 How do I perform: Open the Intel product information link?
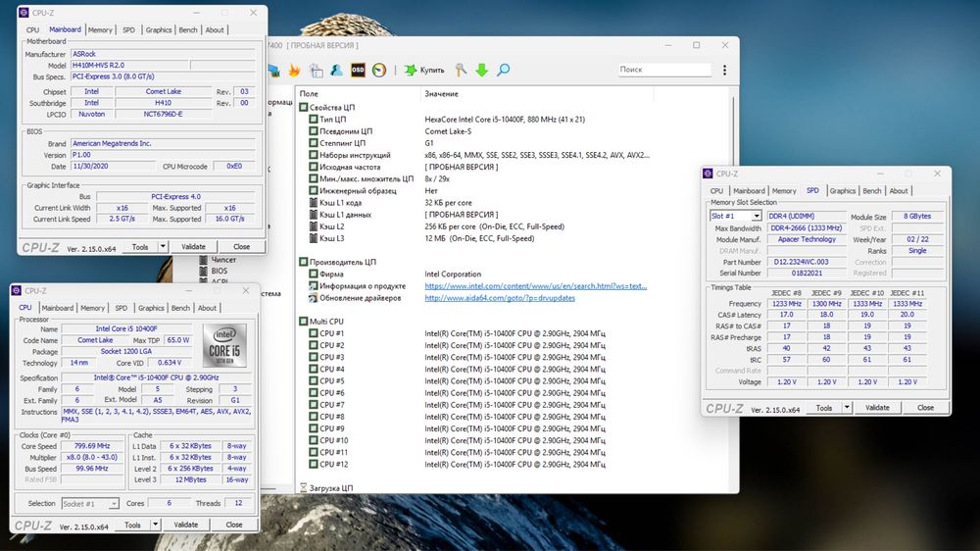pos(535,286)
